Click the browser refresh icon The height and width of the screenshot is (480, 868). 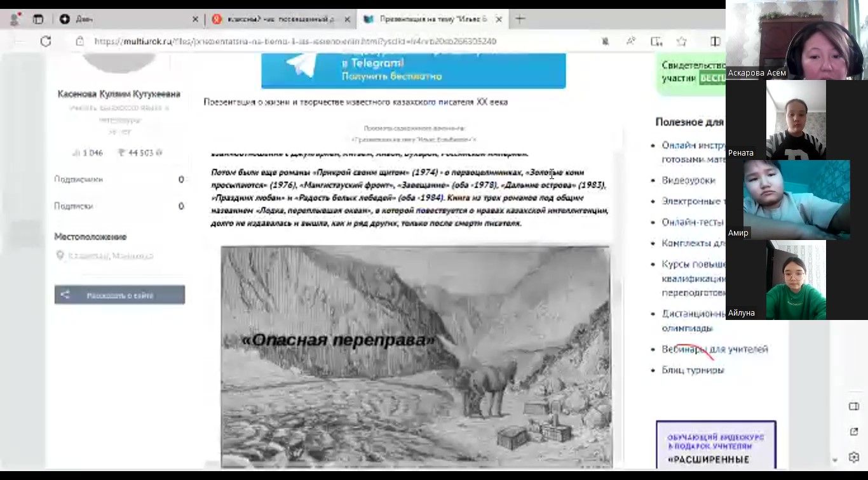coord(45,41)
